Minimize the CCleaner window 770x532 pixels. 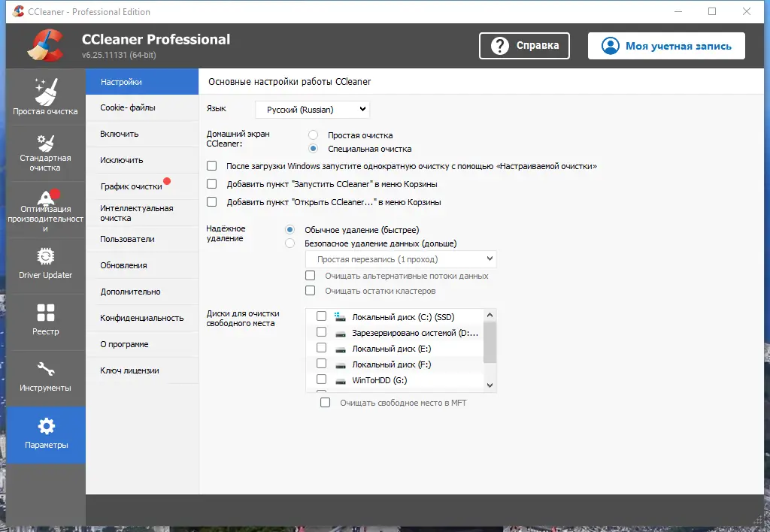(x=678, y=11)
